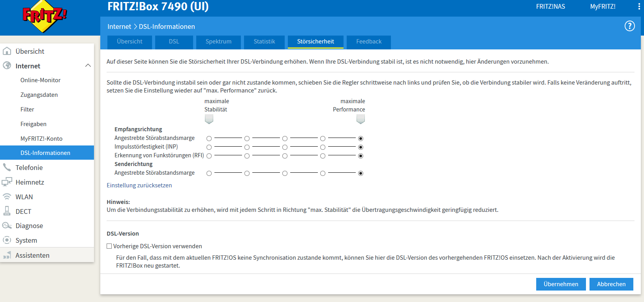Image resolution: width=644 pixels, height=302 pixels.
Task: Open the three-dot menu in header
Action: pos(639,6)
